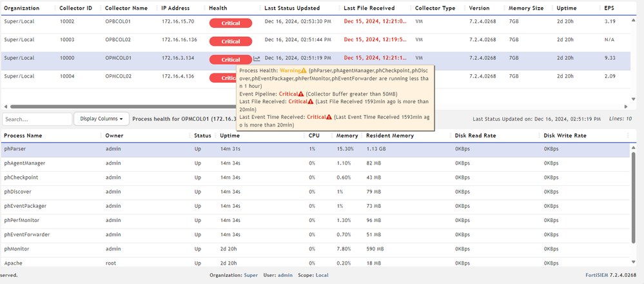Select the phMonitor process row
The image size is (644, 284).
315,249
